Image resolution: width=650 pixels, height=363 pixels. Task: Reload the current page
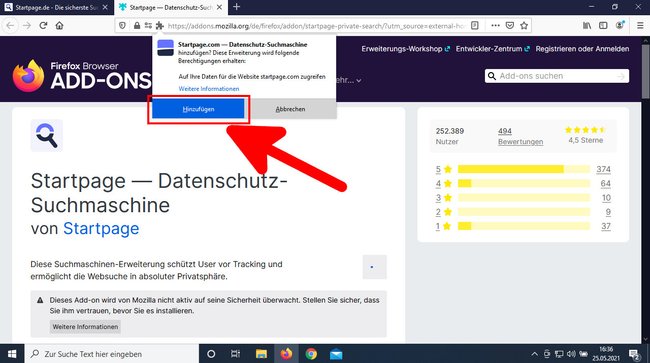click(43, 26)
